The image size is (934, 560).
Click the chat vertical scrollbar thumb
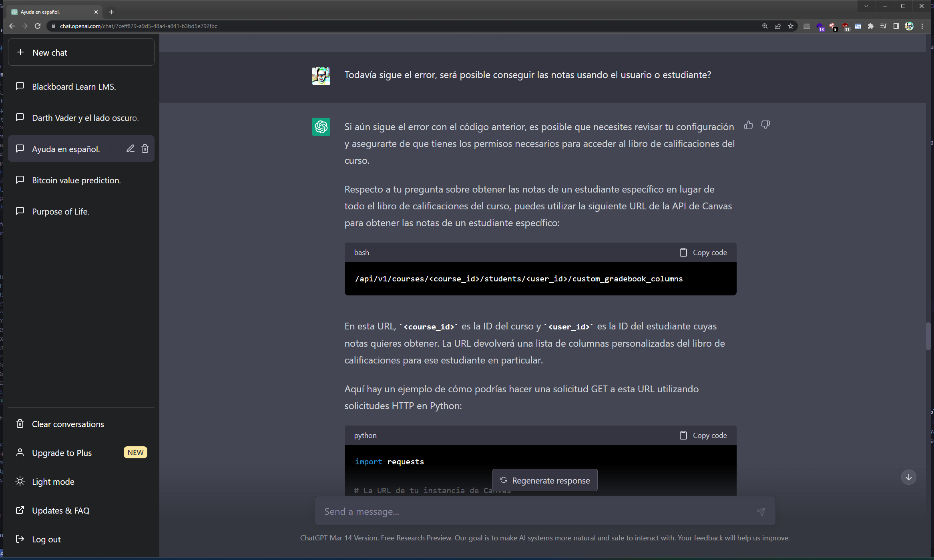[928, 336]
